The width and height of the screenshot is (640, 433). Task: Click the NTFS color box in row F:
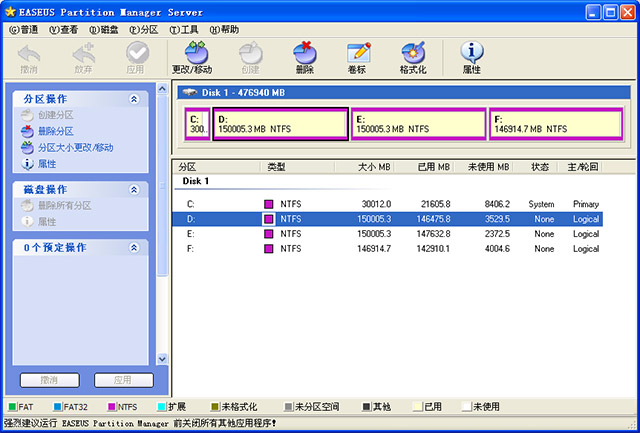[269, 249]
